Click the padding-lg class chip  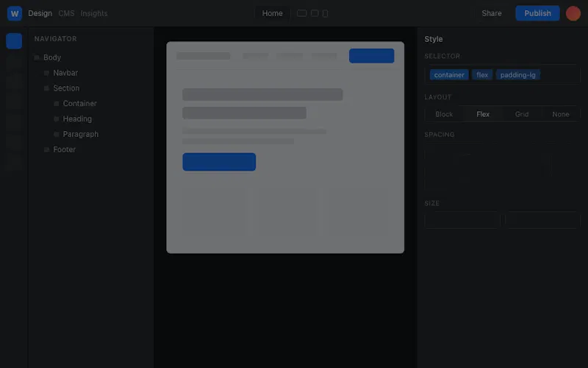(518, 75)
